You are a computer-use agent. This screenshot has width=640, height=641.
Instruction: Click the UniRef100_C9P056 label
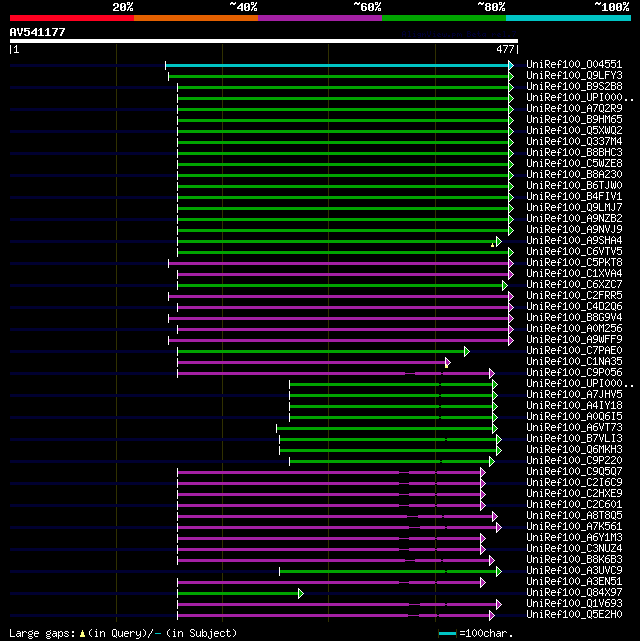574,373
